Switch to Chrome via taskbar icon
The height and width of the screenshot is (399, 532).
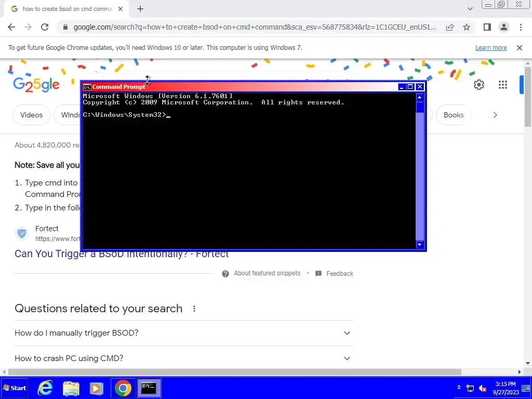pos(123,388)
